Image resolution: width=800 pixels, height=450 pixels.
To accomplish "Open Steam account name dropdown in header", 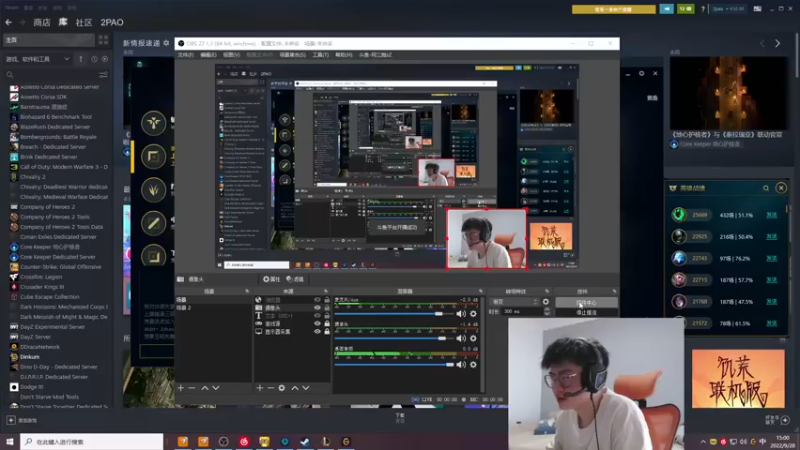I will pos(728,9).
